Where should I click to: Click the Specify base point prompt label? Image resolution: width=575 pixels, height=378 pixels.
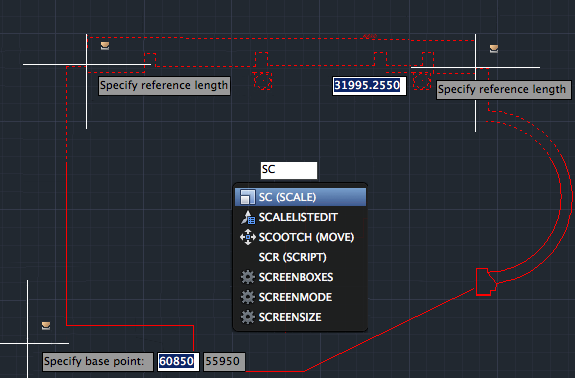98,362
